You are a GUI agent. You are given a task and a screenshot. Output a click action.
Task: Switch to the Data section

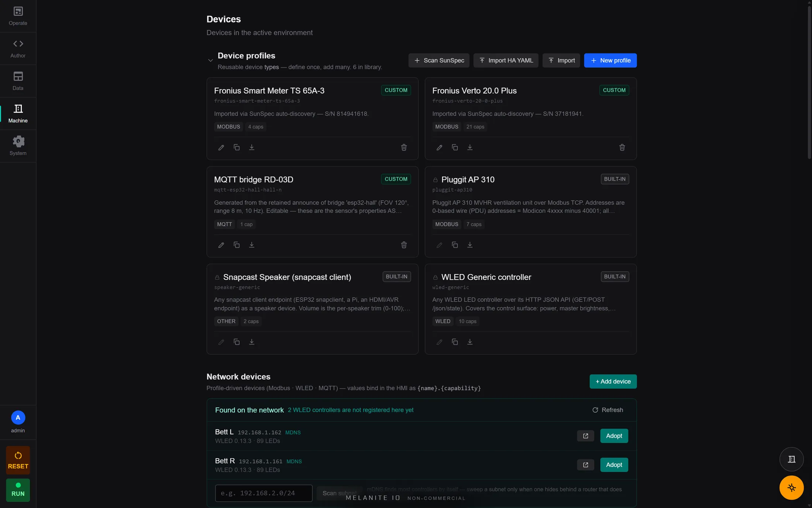18,81
